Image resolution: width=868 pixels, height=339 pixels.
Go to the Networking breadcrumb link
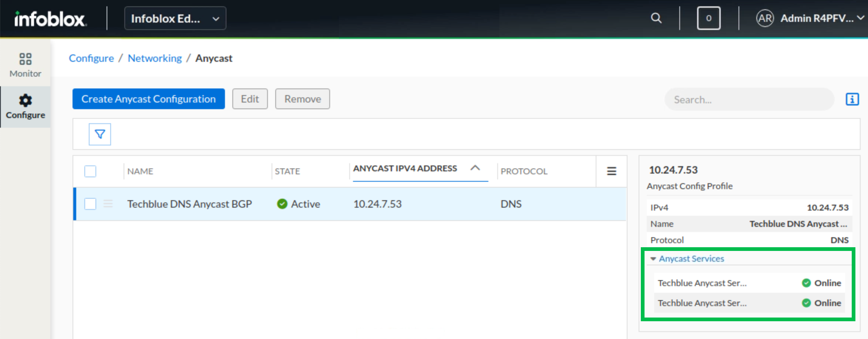tap(155, 58)
